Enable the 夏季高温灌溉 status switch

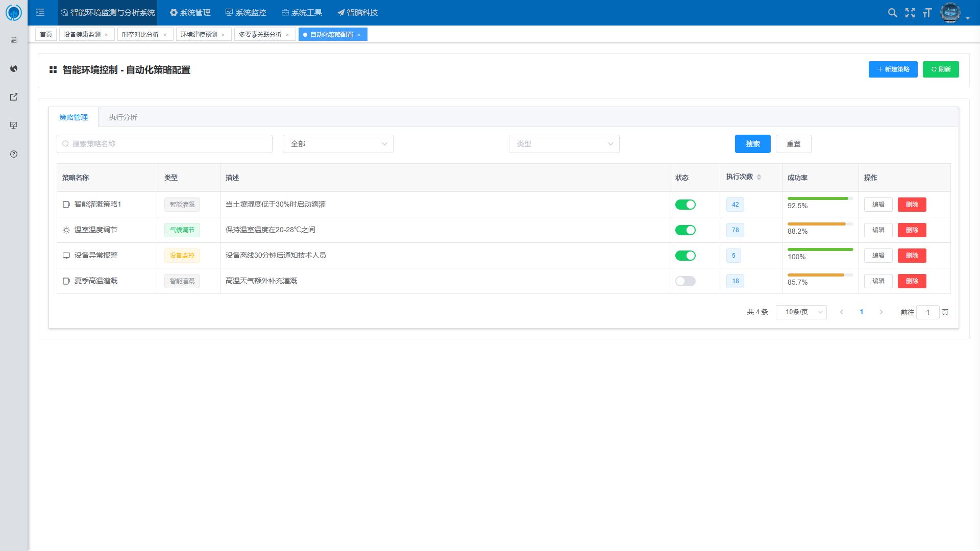pos(685,281)
